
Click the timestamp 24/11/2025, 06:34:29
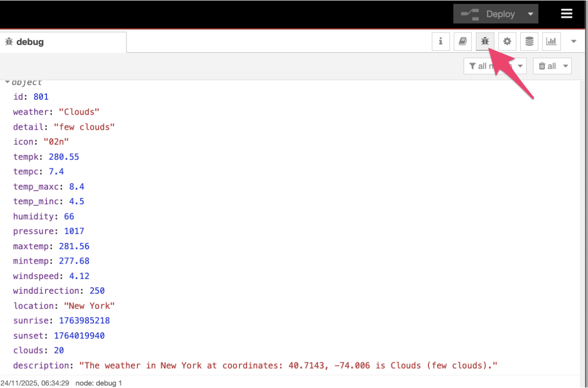pos(35,383)
